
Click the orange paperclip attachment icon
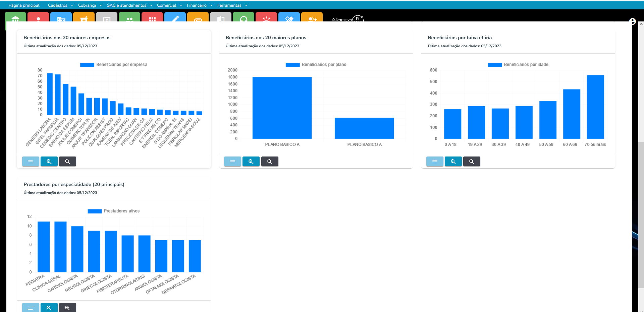pyautogui.click(x=198, y=19)
